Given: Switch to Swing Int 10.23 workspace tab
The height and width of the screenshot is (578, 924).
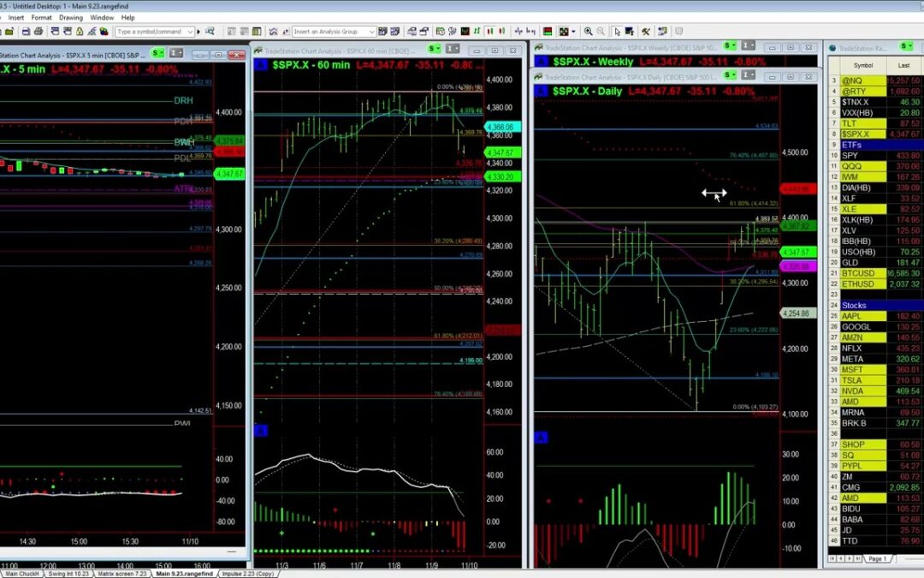Looking at the screenshot, I should coord(68,573).
